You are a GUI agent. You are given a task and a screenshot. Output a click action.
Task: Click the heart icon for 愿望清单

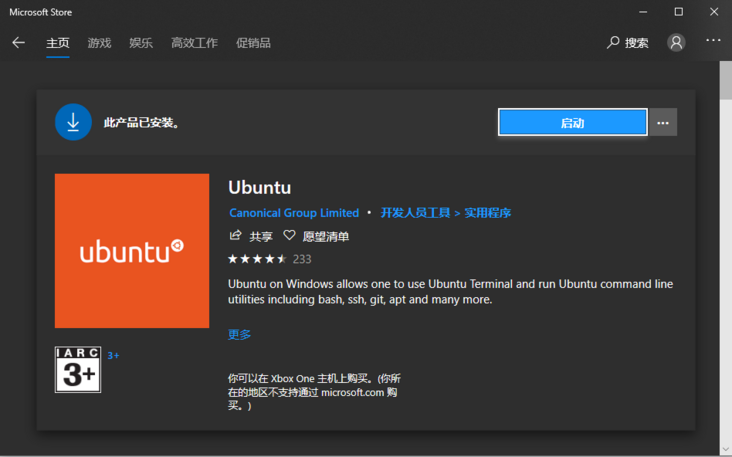click(x=289, y=236)
